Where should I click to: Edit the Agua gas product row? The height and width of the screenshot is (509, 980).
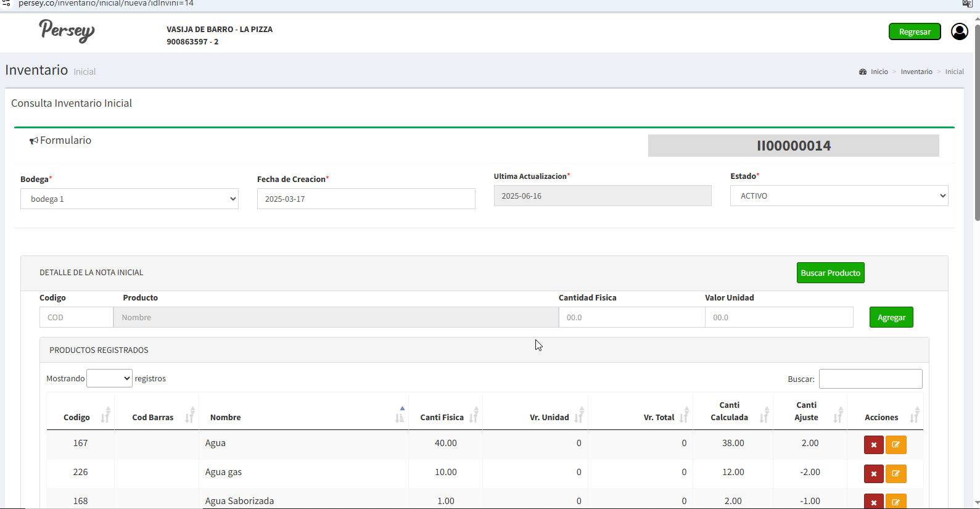coord(896,474)
